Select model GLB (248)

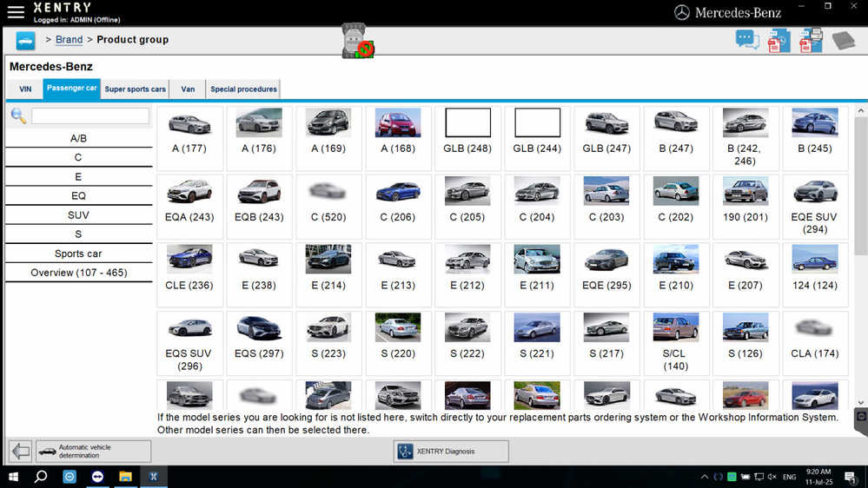pyautogui.click(x=467, y=138)
